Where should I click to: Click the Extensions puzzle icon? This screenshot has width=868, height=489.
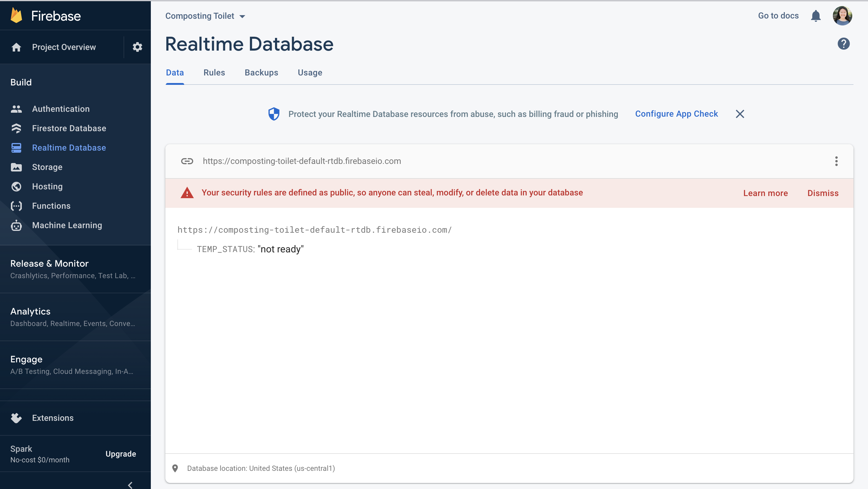point(16,418)
